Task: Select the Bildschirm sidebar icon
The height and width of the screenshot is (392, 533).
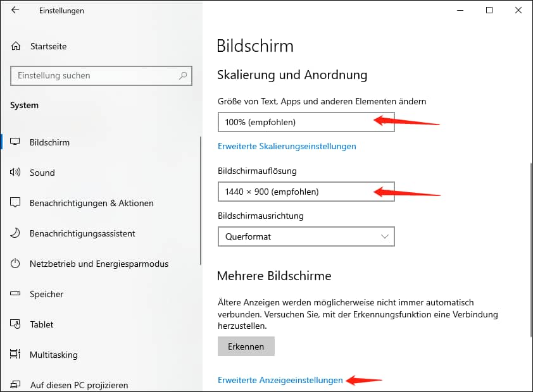Action: pyautogui.click(x=15, y=142)
